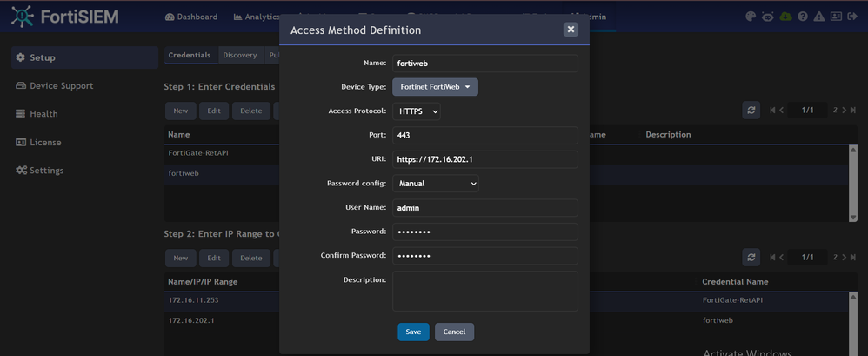Click into the URI input field

click(x=484, y=159)
